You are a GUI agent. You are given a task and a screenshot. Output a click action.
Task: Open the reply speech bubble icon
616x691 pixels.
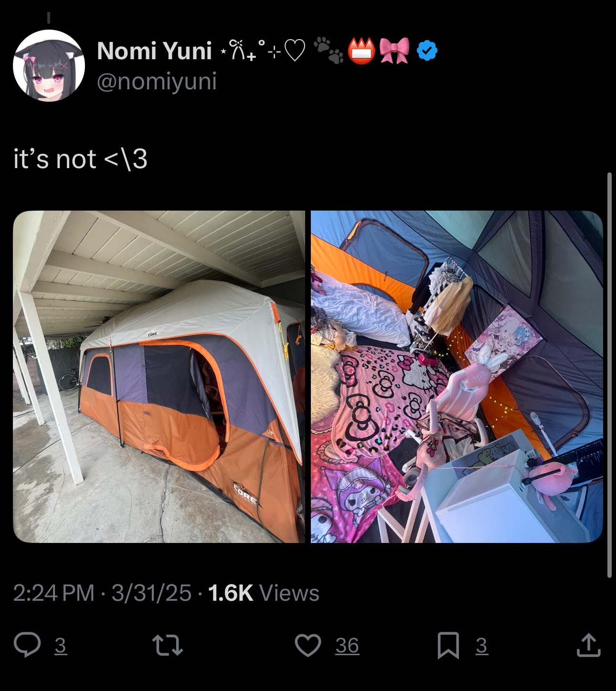27,645
